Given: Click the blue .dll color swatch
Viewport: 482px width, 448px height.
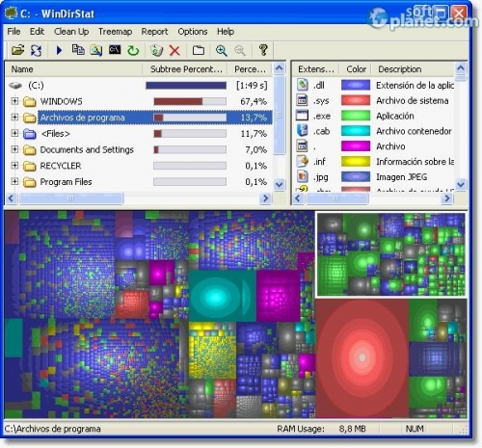Looking at the screenshot, I should coord(356,85).
